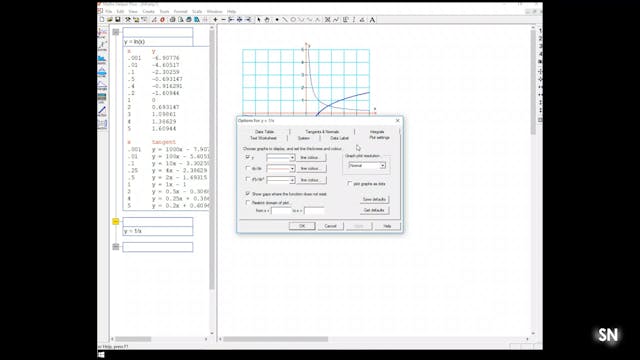The height and width of the screenshot is (360, 640).
Task: Open the File menu
Action: pyautogui.click(x=109, y=11)
